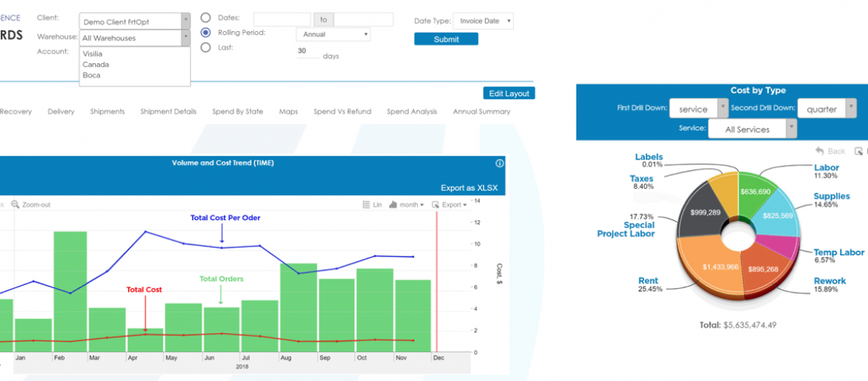The height and width of the screenshot is (381, 868).
Task: Open the Annual Summary tab
Action: (481, 112)
